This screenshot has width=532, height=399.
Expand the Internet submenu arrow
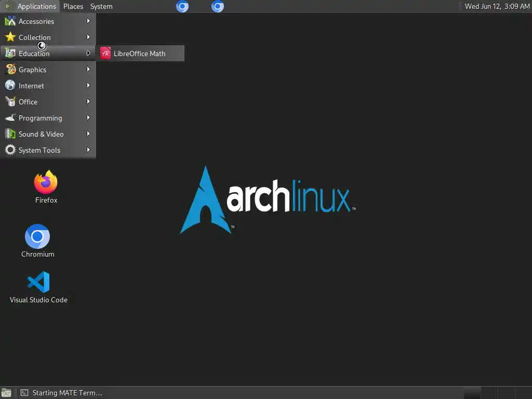click(x=88, y=85)
